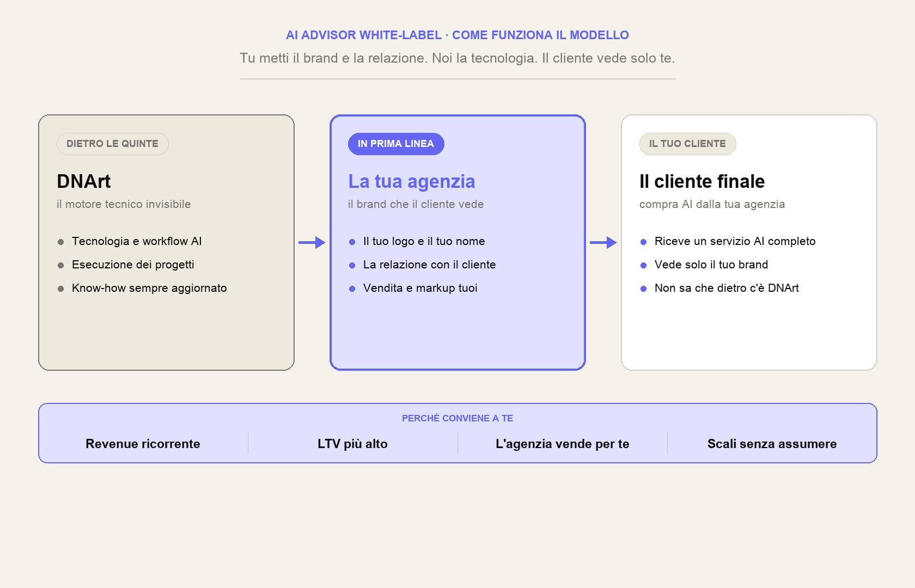This screenshot has height=588, width=915.
Task: Click the 'DIETRO LE QUINTE' badge
Action: tap(113, 144)
